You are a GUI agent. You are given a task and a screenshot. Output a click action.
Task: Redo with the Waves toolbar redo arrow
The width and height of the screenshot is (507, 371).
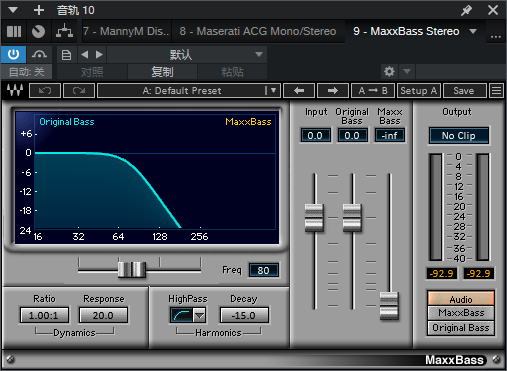tap(79, 91)
